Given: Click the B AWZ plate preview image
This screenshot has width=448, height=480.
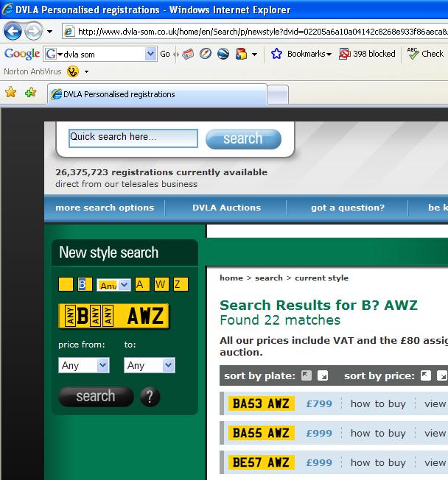Looking at the screenshot, I should point(113,317).
